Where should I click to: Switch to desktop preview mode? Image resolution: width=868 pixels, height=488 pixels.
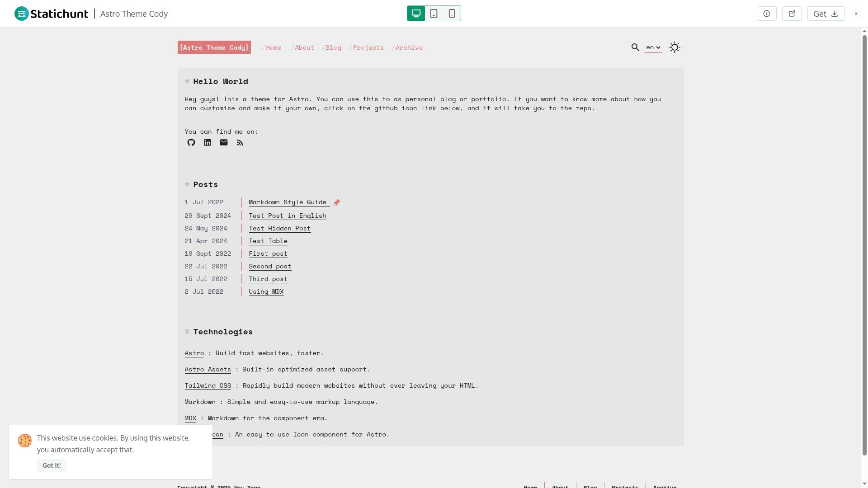pyautogui.click(x=416, y=14)
